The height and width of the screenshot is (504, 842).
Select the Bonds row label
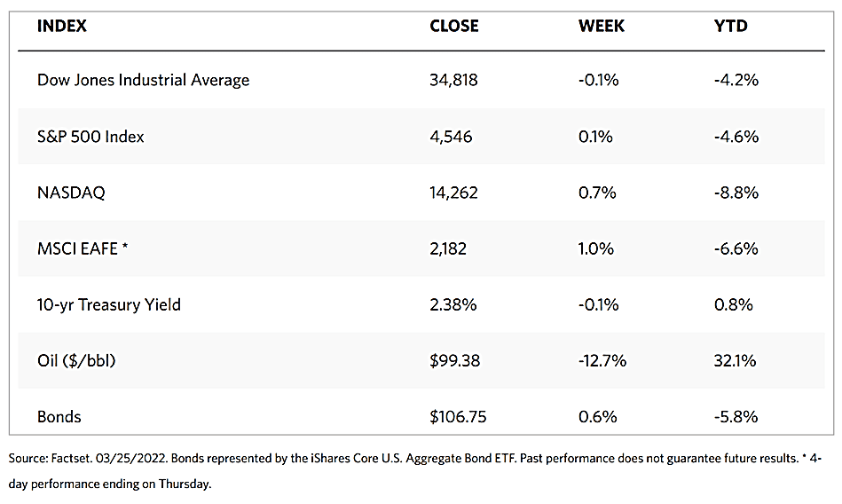(59, 416)
